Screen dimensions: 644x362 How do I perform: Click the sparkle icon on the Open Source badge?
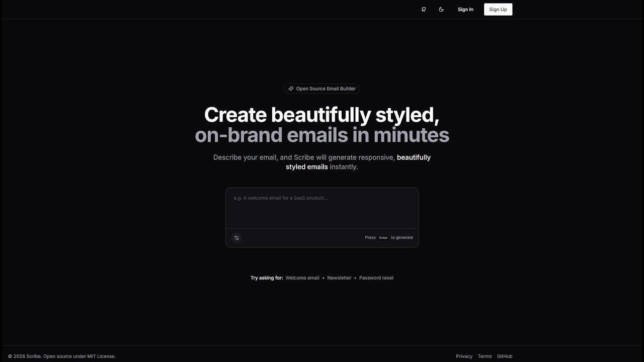[x=291, y=88]
